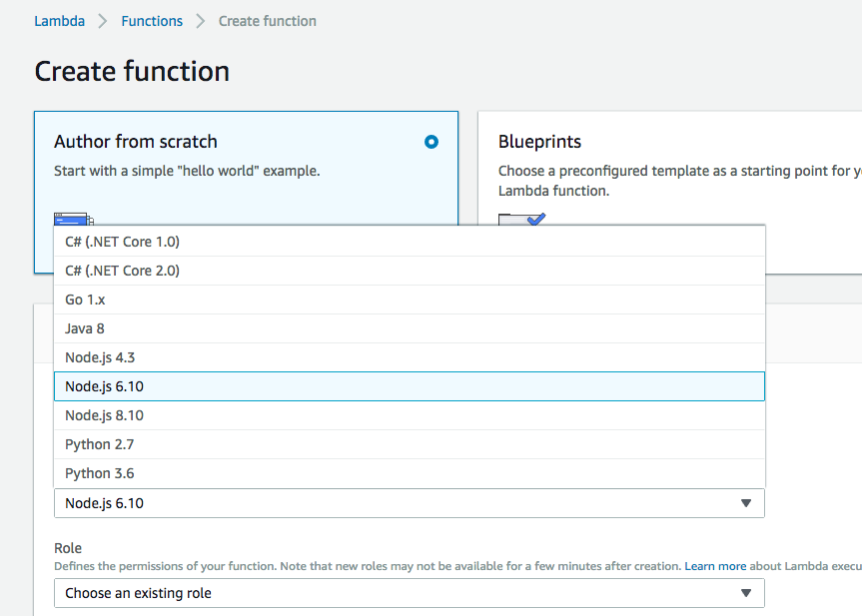Select Java 8 runtime option
The height and width of the screenshot is (616, 862).
coord(409,328)
